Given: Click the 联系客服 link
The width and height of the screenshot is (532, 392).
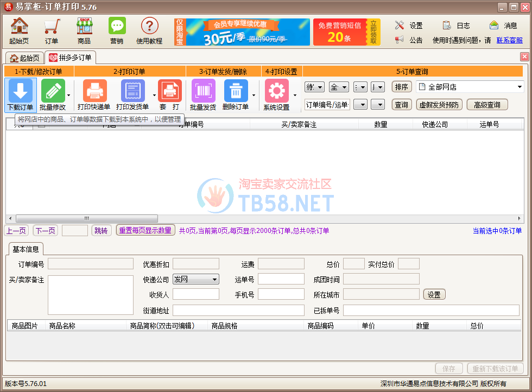Looking at the screenshot, I should 509,40.
